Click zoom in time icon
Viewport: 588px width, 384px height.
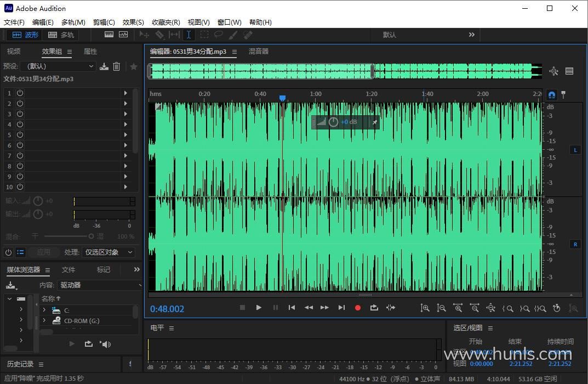[x=458, y=308]
